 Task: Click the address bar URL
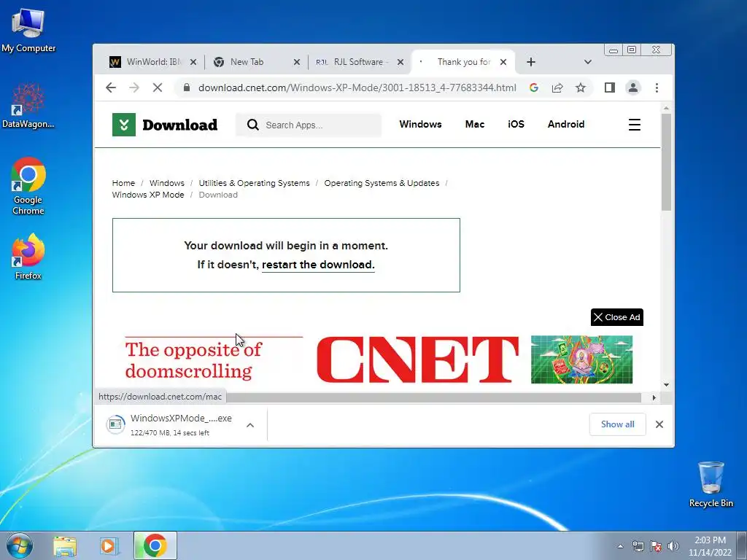pyautogui.click(x=357, y=87)
